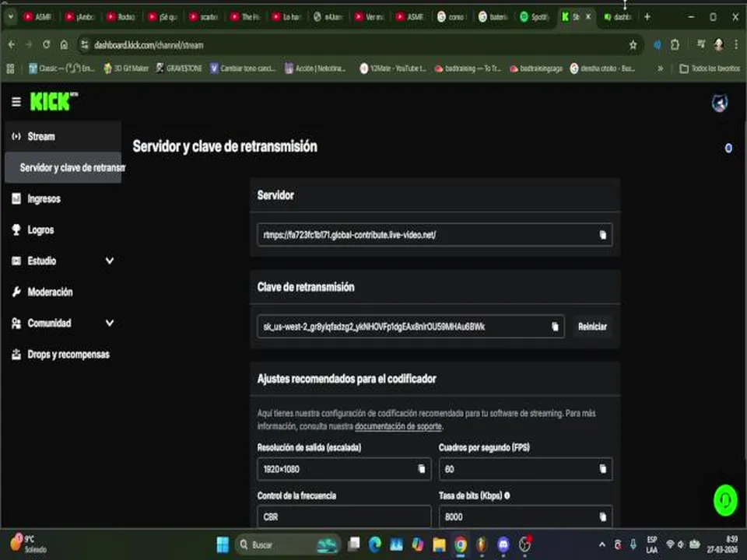Open File Explorer from the taskbar

tap(439, 544)
